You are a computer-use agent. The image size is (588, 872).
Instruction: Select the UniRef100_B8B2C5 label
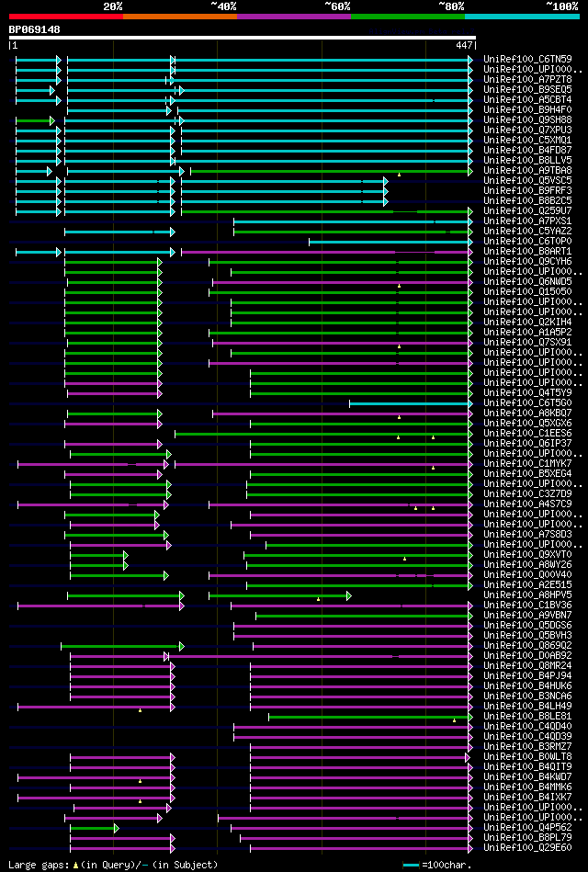(x=527, y=200)
